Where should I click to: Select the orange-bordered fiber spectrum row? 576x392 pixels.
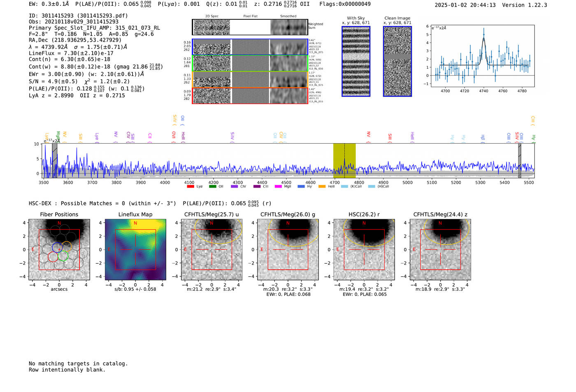(x=250, y=79)
